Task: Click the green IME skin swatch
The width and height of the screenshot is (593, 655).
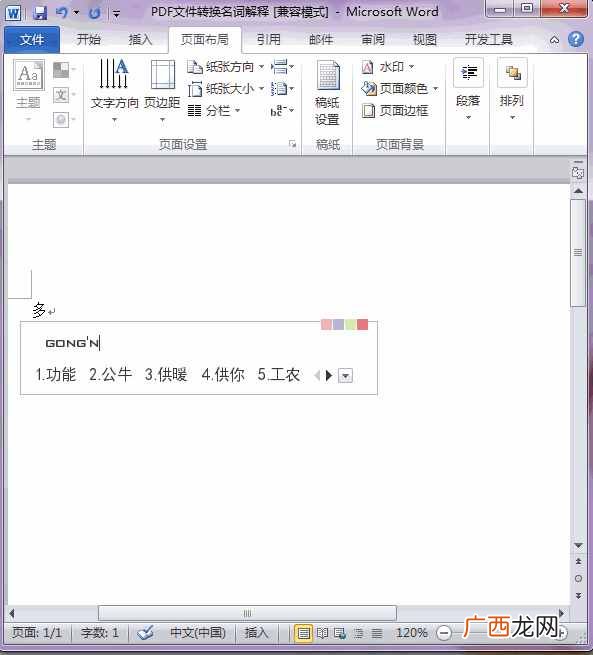Action: (x=351, y=325)
